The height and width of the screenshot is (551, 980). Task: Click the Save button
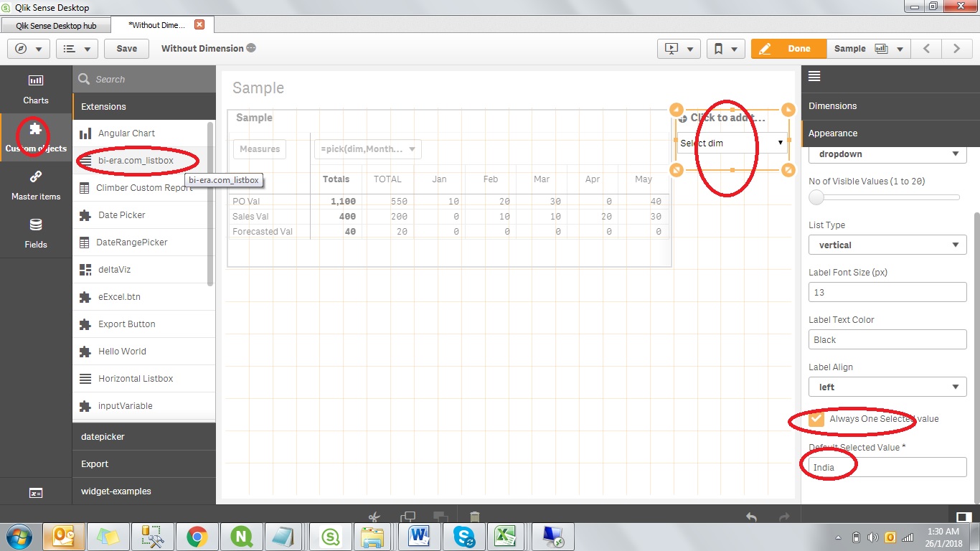(126, 49)
